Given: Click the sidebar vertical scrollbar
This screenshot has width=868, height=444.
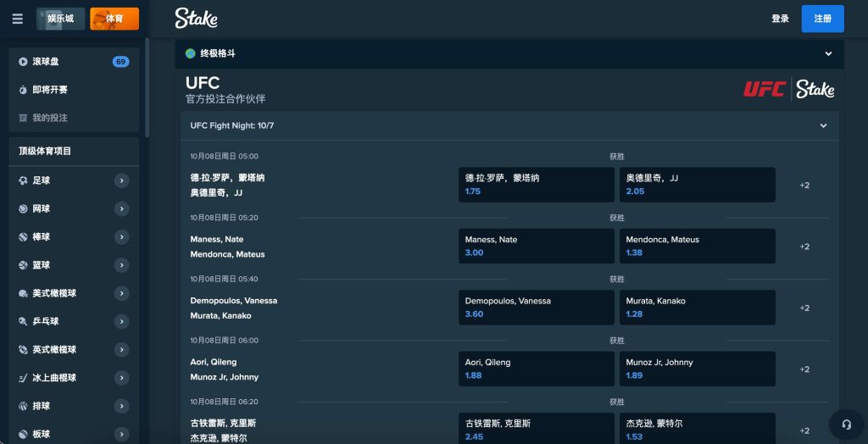Looking at the screenshot, I should (x=147, y=87).
